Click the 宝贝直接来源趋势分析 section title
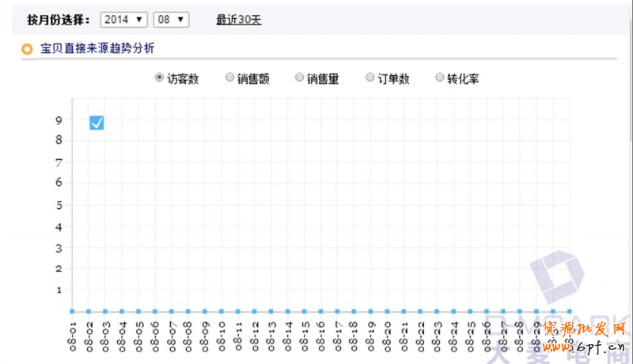 coord(98,49)
